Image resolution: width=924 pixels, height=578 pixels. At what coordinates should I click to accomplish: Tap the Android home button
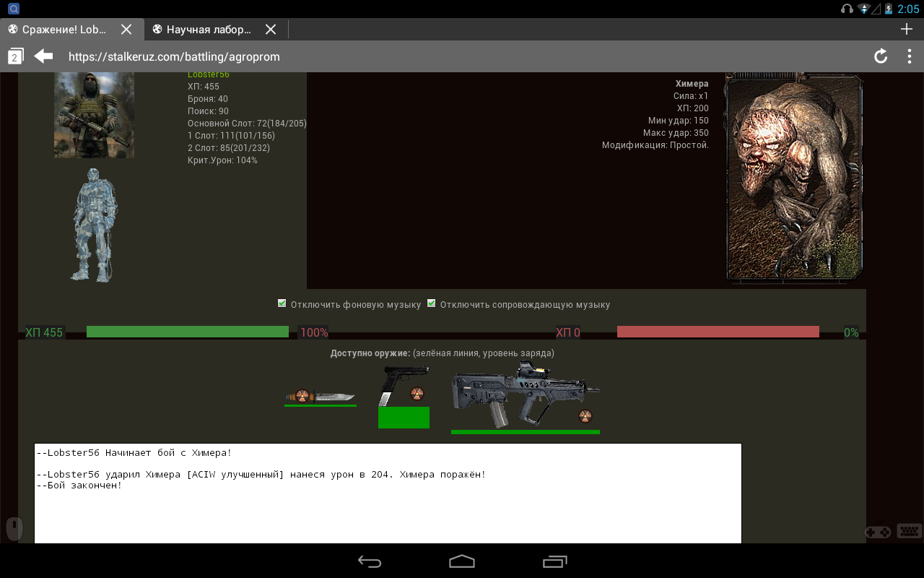462,561
